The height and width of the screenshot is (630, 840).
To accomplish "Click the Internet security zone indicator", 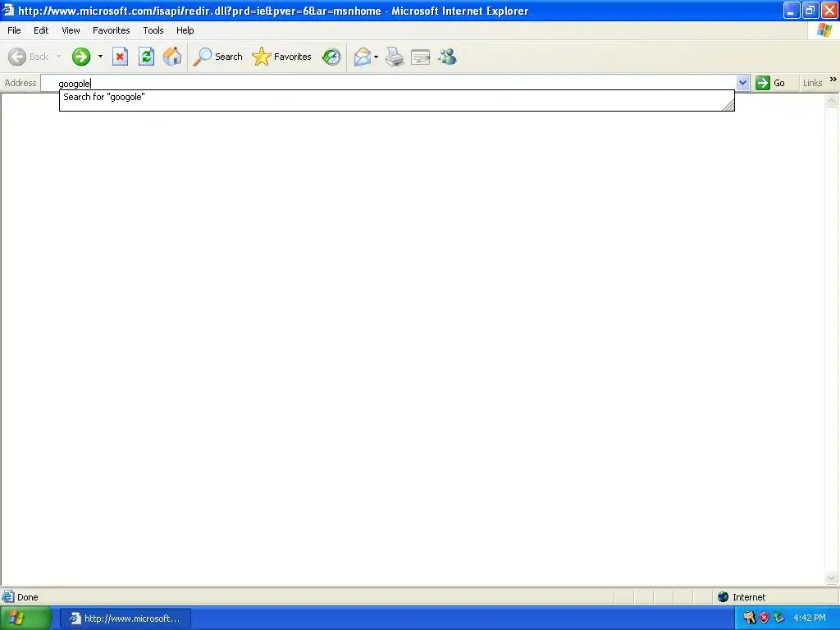I will click(x=742, y=597).
